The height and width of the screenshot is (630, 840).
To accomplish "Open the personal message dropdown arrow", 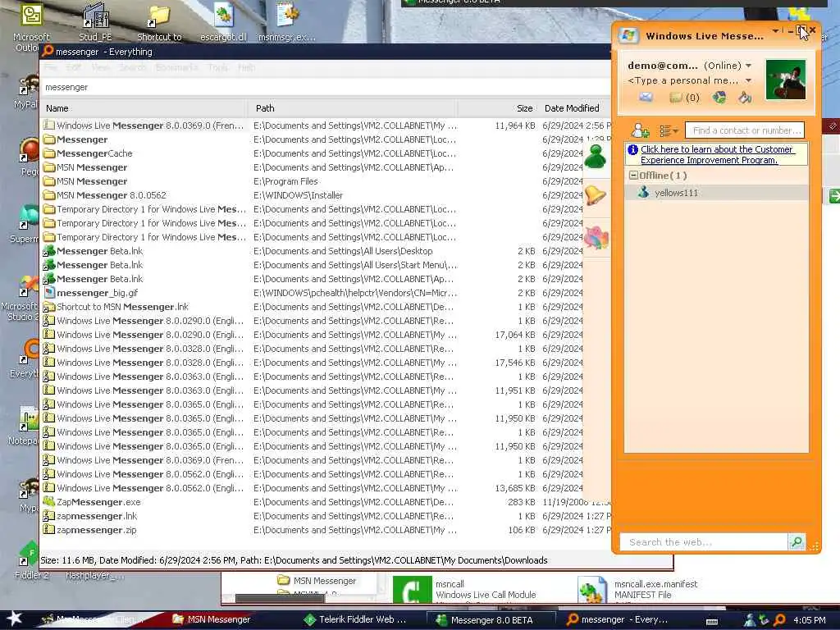I will (748, 80).
